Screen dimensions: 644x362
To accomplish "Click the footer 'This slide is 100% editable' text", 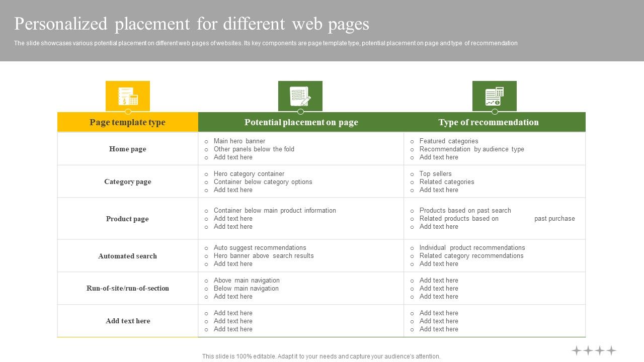I will [x=321, y=356].
